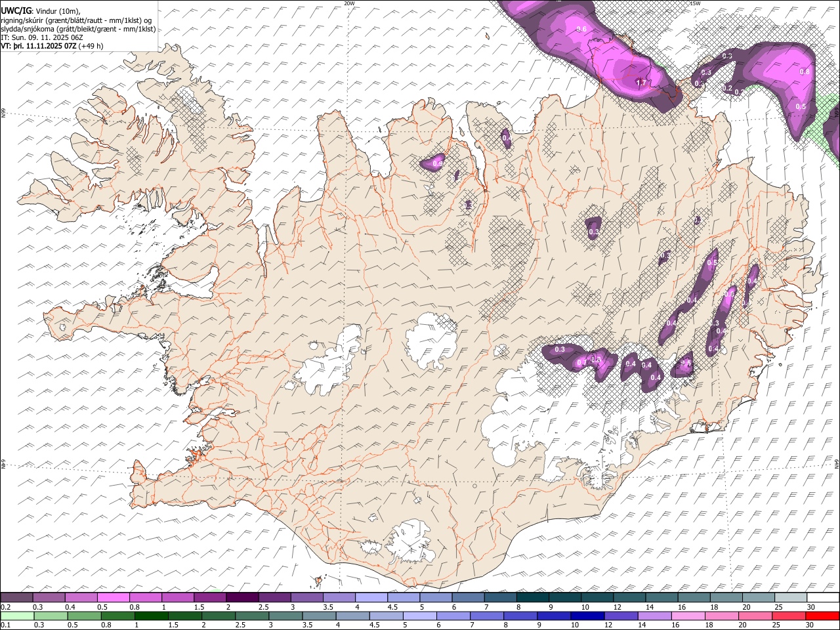Select the slate blue swatch starting at 6, upper legend
This screenshot has height=630, width=840.
pyautogui.click(x=467, y=598)
